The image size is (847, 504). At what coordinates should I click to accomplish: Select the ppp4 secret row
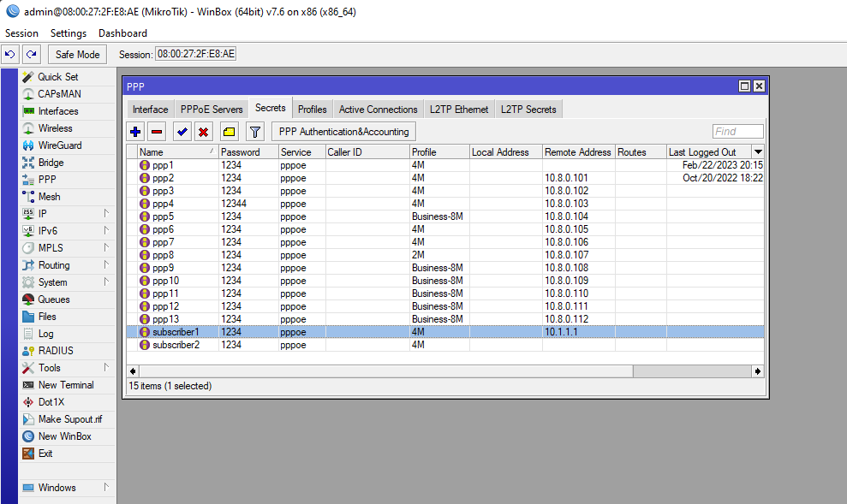(445, 204)
